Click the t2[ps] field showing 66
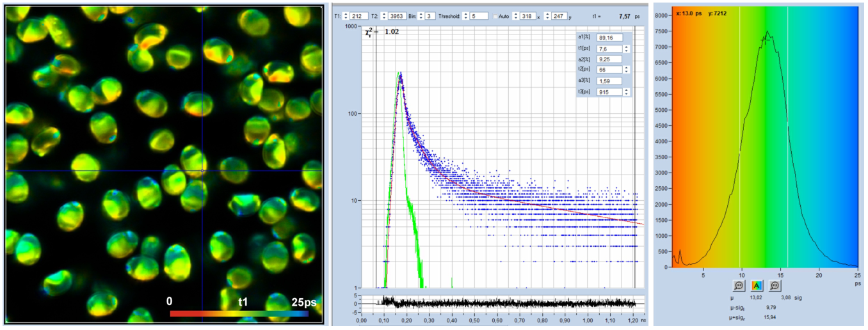 point(609,70)
